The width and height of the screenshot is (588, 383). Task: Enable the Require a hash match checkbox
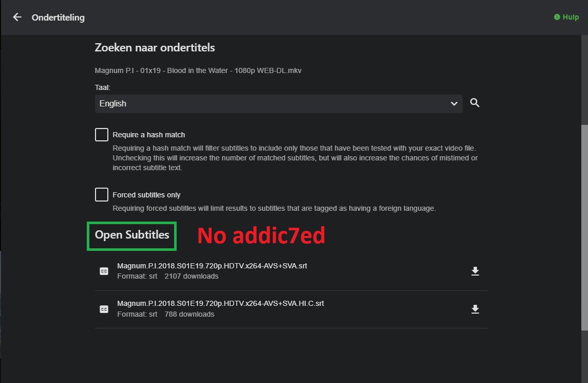[102, 135]
